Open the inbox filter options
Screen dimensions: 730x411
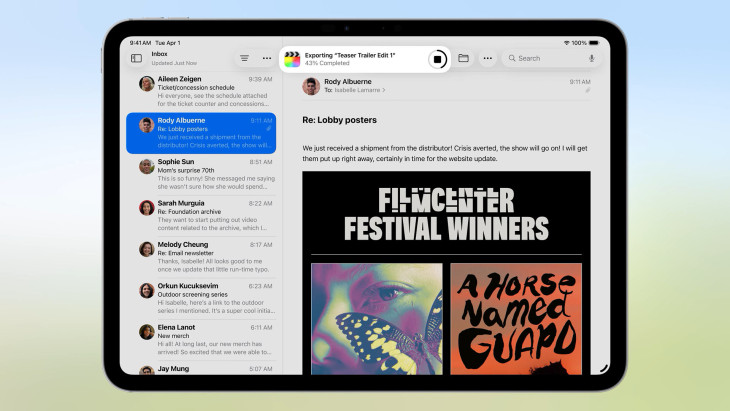(244, 59)
